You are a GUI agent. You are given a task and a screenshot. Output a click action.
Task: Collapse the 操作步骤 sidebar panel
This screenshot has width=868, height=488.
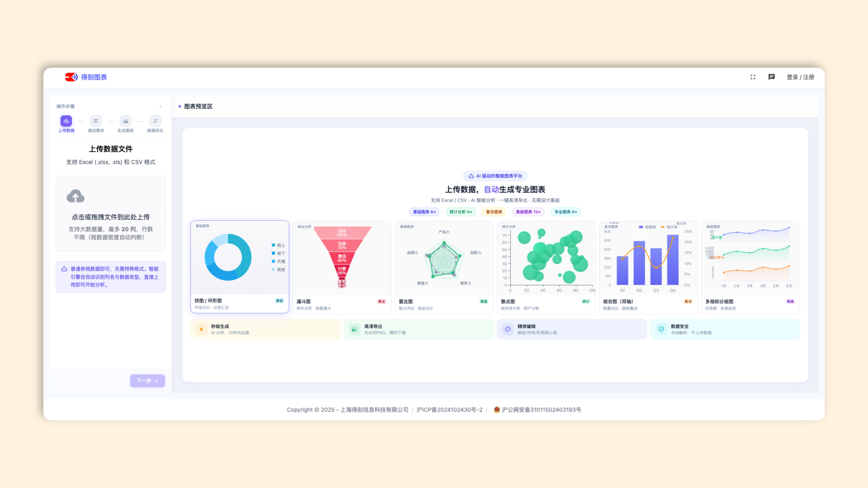(x=160, y=106)
